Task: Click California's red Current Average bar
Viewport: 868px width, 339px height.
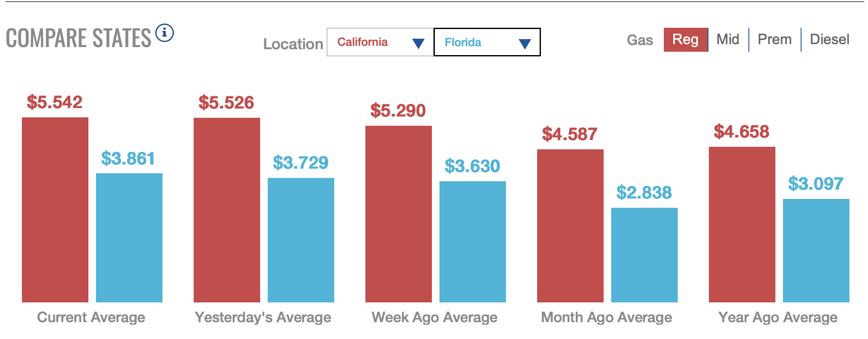Action: (55, 209)
